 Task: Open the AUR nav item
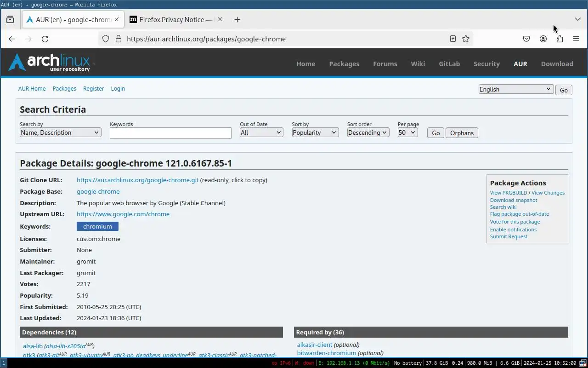[x=520, y=64]
